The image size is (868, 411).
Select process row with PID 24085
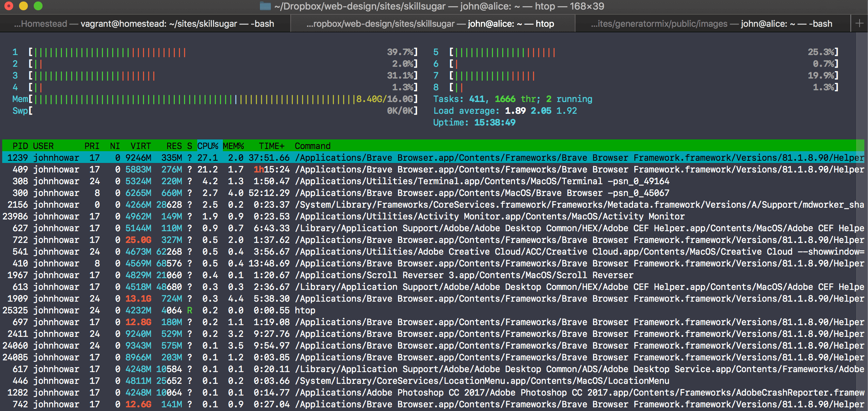[433, 357]
